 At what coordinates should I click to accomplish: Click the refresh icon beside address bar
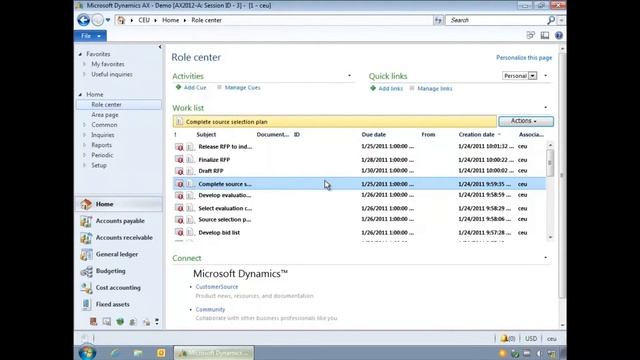pyautogui.click(x=438, y=20)
